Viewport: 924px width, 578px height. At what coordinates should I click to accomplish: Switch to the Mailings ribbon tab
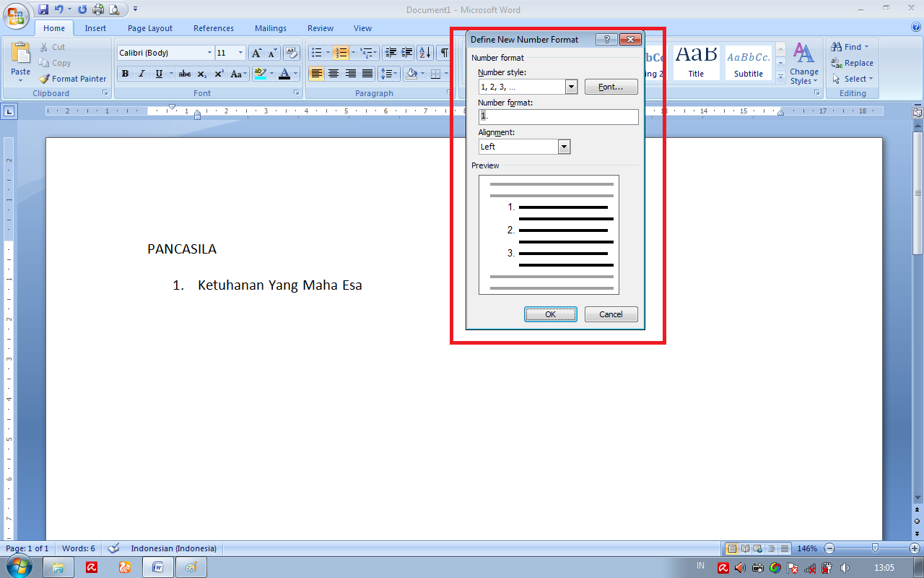click(270, 27)
